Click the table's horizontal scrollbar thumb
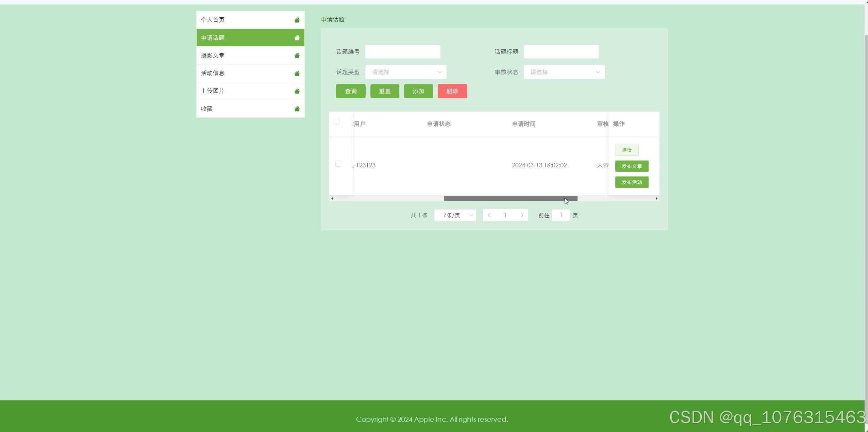 [x=510, y=198]
